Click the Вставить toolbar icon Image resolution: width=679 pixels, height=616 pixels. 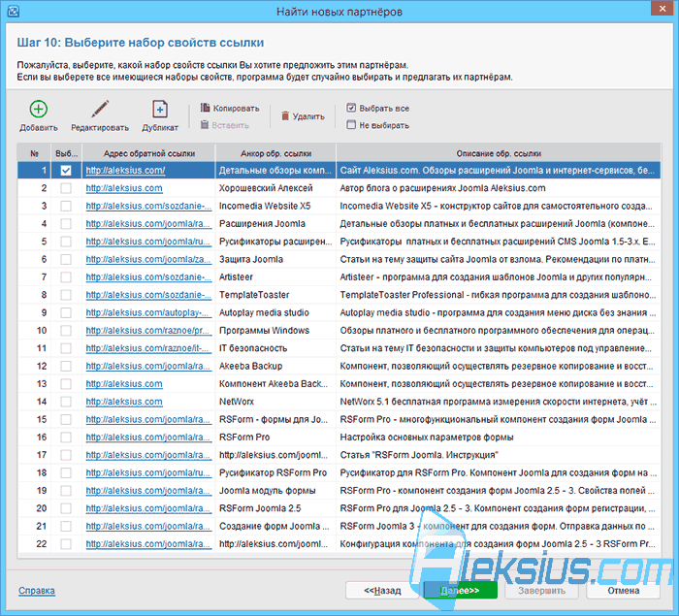coord(205,125)
